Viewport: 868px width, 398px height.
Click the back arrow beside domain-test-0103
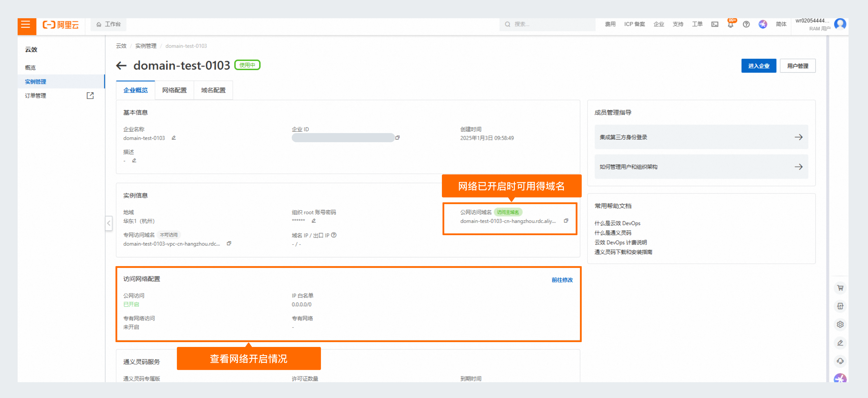click(x=121, y=66)
